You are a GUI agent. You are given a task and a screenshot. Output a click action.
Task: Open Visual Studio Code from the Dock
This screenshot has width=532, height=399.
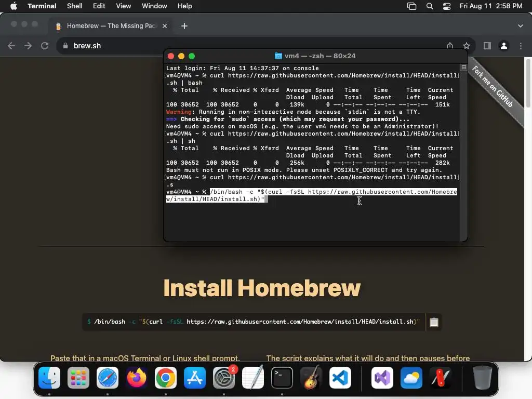click(340, 378)
